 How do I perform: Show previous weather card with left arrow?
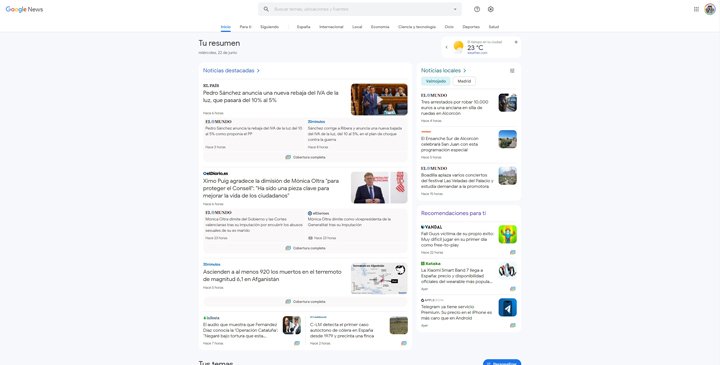[x=447, y=47]
